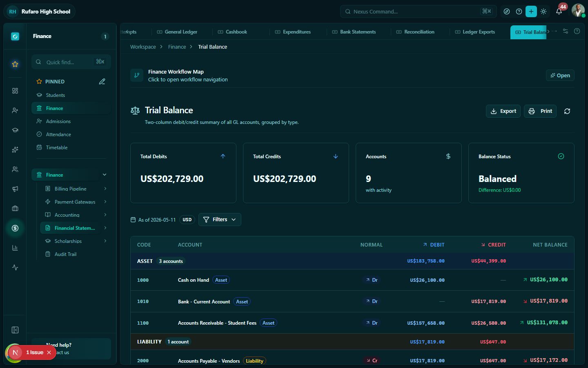
Task: Open the user profile avatar
Action: tap(578, 11)
